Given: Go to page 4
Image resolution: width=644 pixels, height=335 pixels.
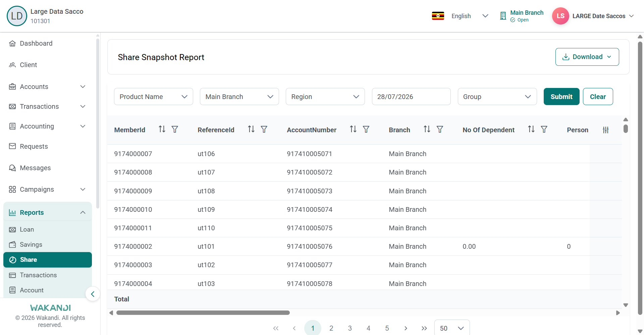Looking at the screenshot, I should [x=368, y=328].
